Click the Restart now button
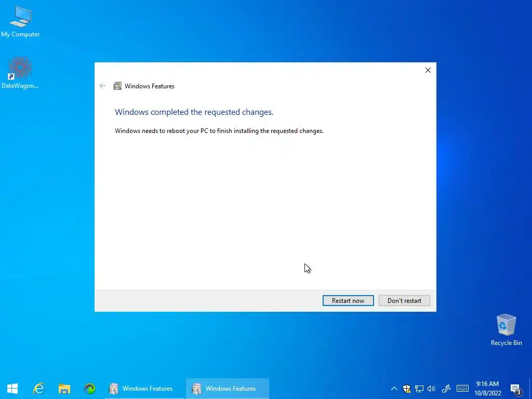 348,301
